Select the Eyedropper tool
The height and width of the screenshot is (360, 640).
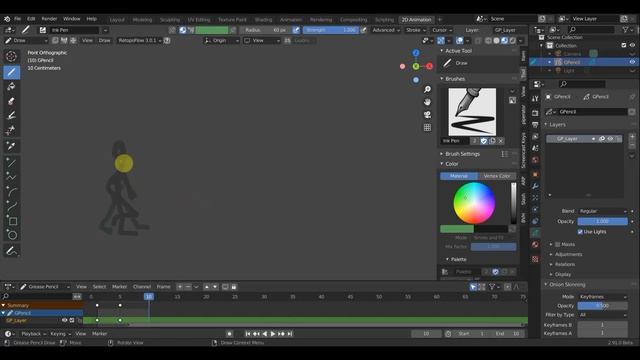point(11,146)
